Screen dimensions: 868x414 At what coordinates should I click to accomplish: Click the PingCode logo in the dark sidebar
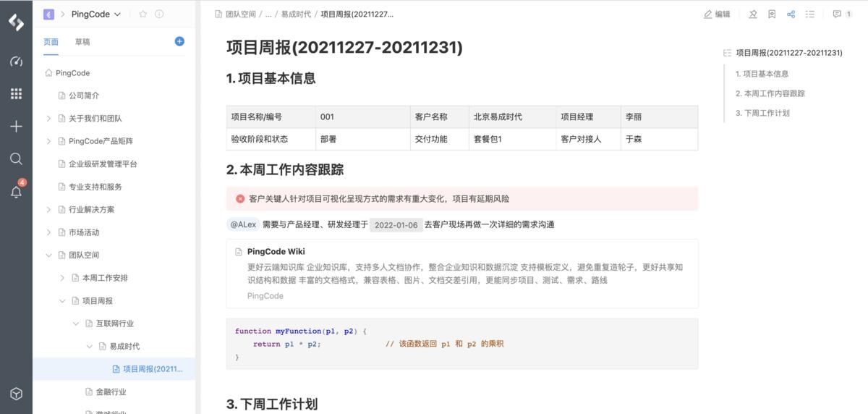click(16, 22)
